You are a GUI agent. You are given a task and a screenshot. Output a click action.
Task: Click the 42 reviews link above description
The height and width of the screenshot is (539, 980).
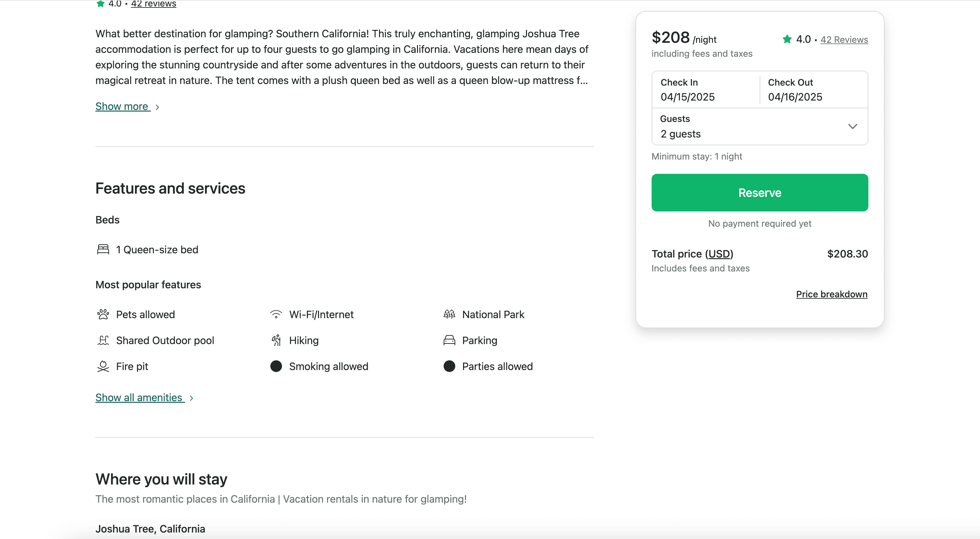(x=154, y=4)
